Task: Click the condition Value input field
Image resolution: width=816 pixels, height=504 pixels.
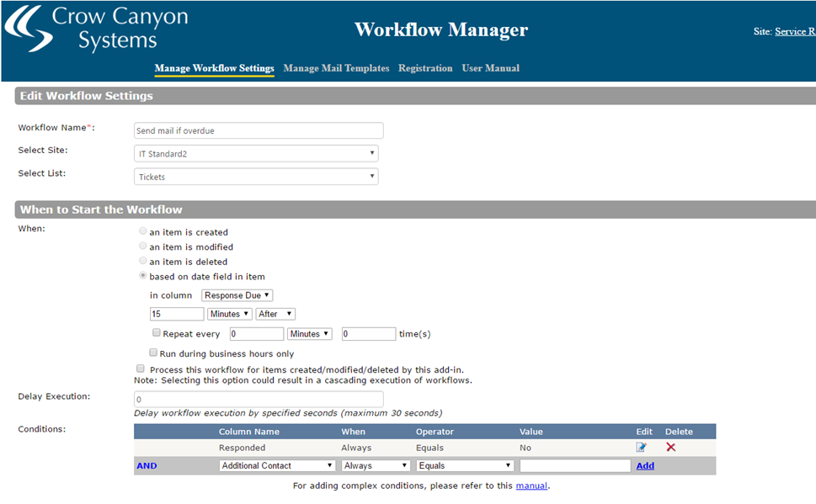Action: (x=575, y=465)
